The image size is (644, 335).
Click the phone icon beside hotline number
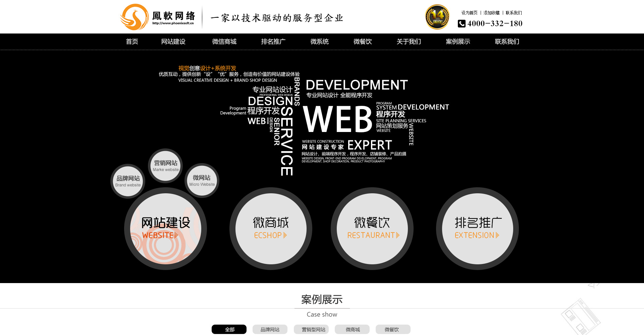point(462,23)
